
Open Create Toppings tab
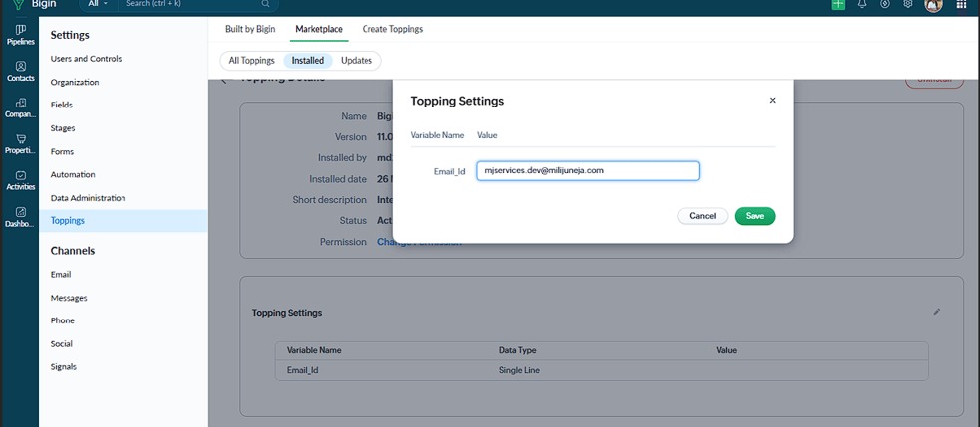(392, 29)
